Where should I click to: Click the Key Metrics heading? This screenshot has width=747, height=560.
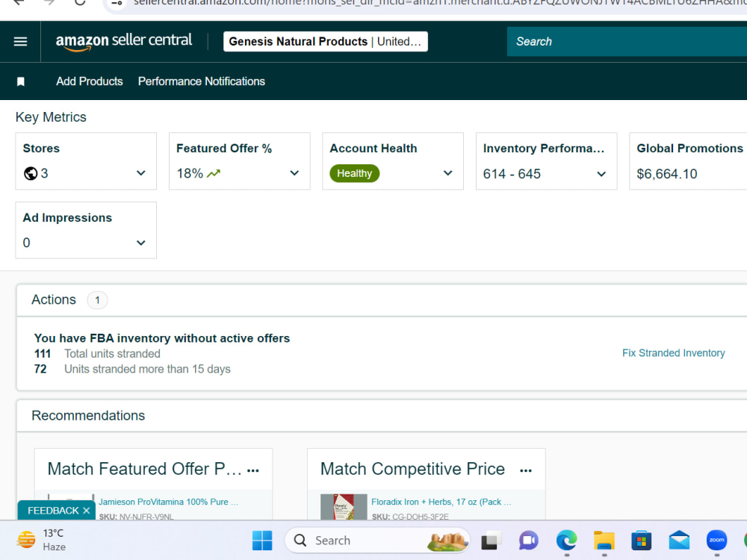point(51,117)
